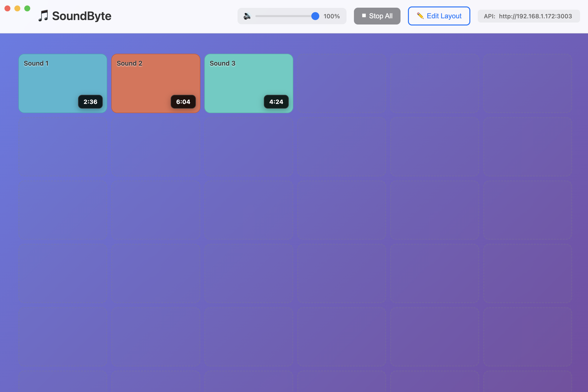Click the empty slot below Sound 2

click(156, 147)
